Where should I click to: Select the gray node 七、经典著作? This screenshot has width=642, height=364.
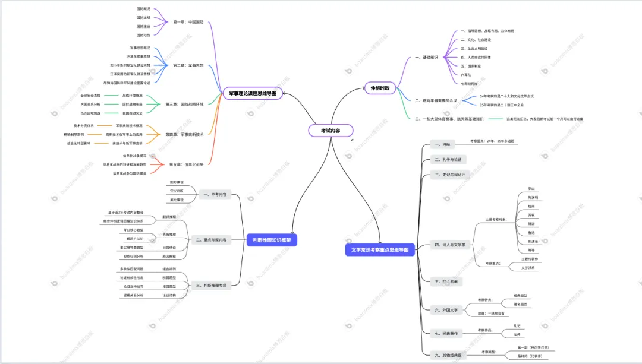click(x=446, y=334)
